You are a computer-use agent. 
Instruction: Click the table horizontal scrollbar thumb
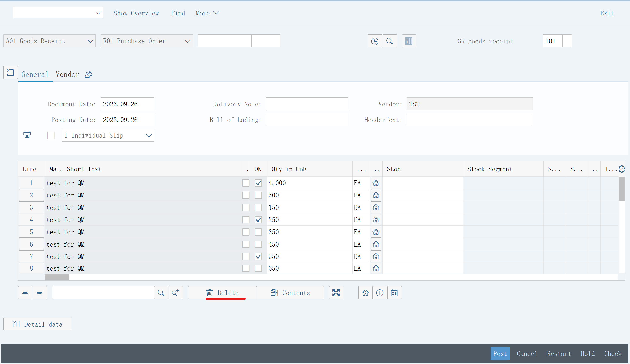point(57,277)
